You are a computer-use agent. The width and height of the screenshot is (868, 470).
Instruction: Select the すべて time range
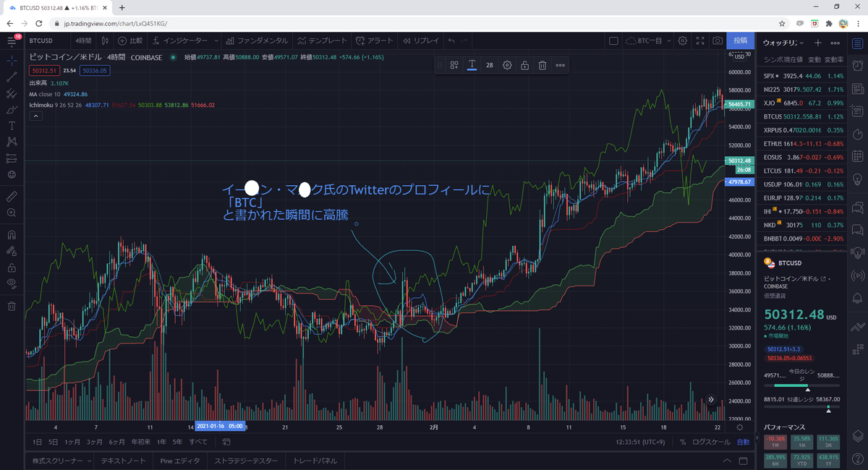(x=198, y=442)
